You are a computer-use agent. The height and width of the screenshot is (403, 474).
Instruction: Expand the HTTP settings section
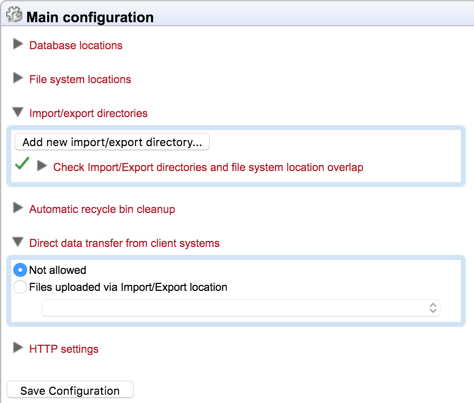pyautogui.click(x=18, y=348)
